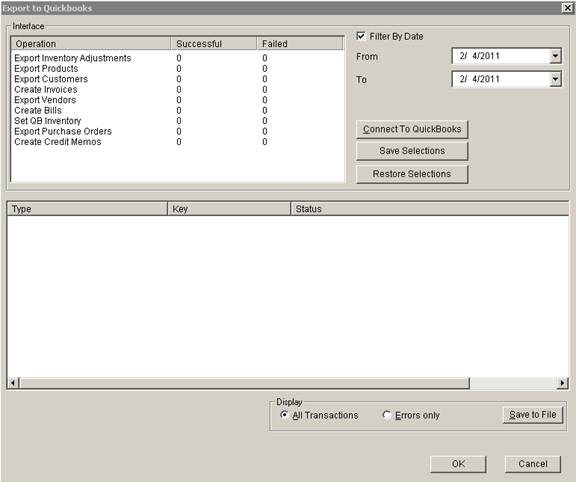Click the scroll right arrow icon
Screen dimensions: 576x482
(x=562, y=383)
